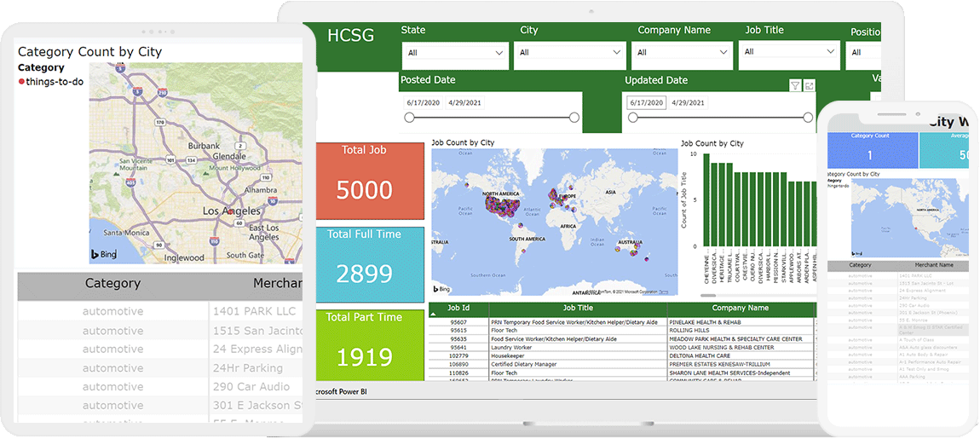Click the Updated Date left slider handle

(x=633, y=117)
